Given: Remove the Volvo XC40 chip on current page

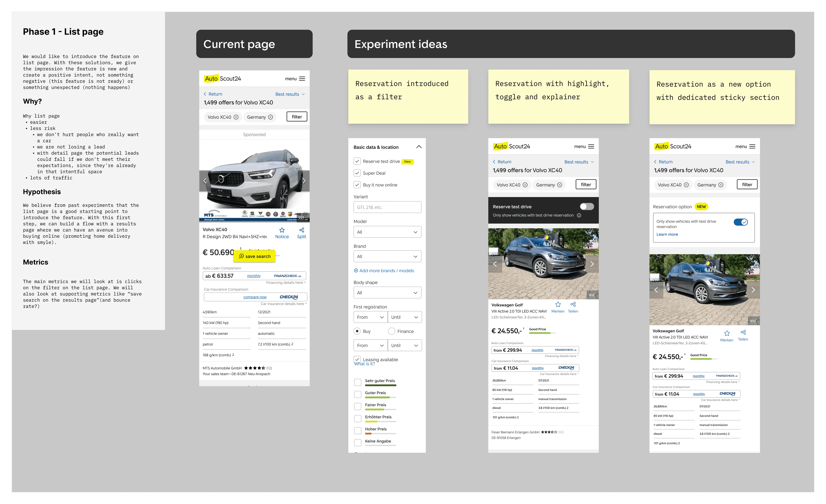Looking at the screenshot, I should point(236,117).
